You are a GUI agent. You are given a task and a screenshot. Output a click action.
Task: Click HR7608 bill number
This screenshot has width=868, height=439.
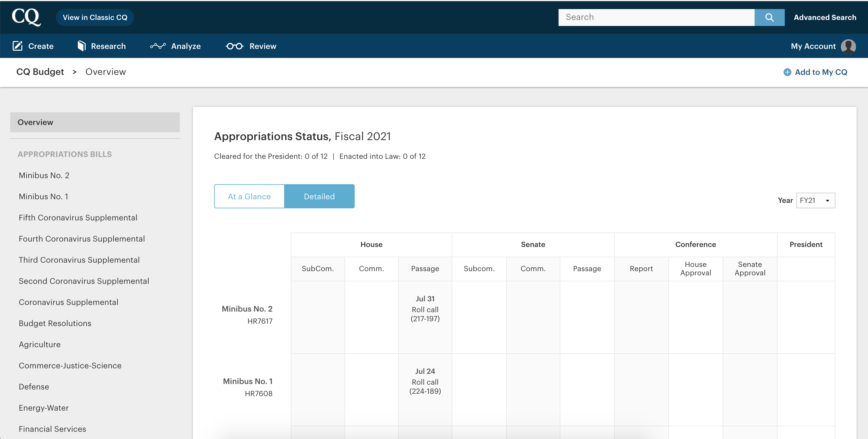pos(258,393)
